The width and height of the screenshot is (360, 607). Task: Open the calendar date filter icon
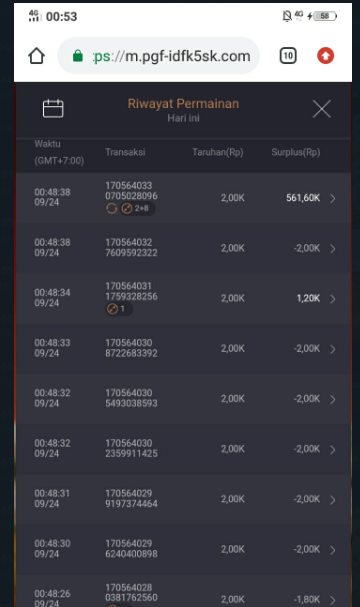click(x=53, y=108)
